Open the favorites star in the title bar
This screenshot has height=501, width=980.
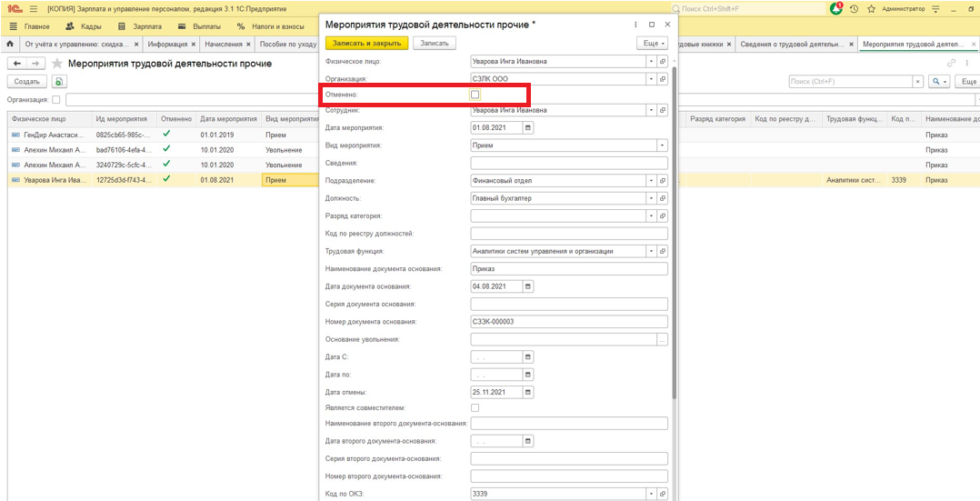(x=871, y=9)
